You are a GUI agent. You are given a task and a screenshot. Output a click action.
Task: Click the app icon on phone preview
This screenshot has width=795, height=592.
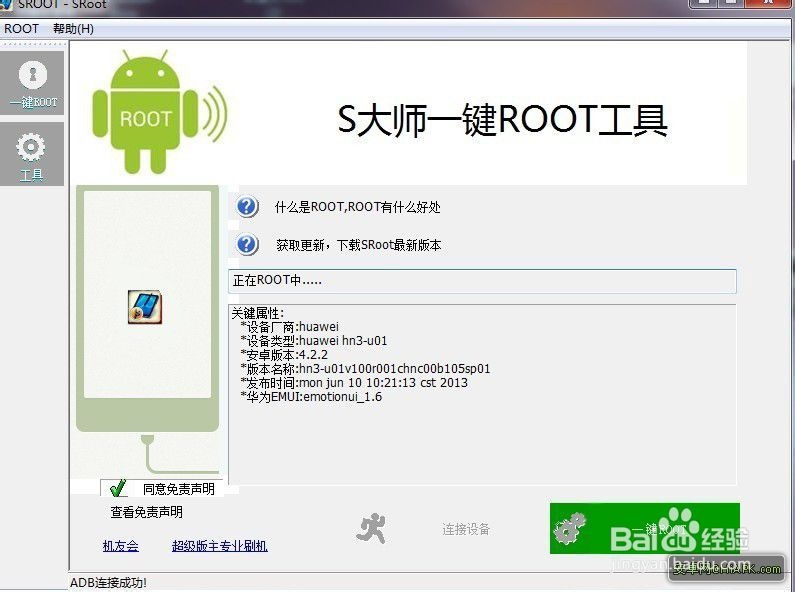point(145,307)
